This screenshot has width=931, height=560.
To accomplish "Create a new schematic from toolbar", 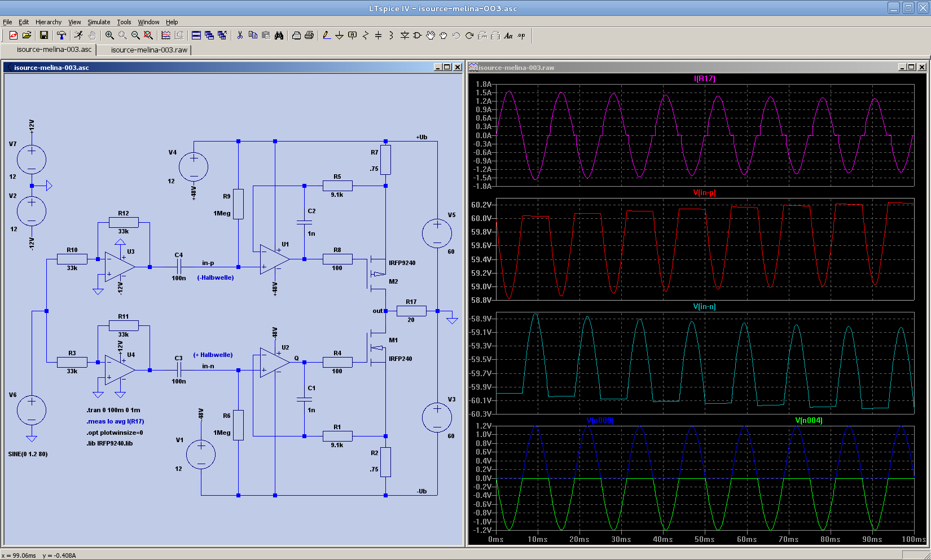I will point(14,36).
